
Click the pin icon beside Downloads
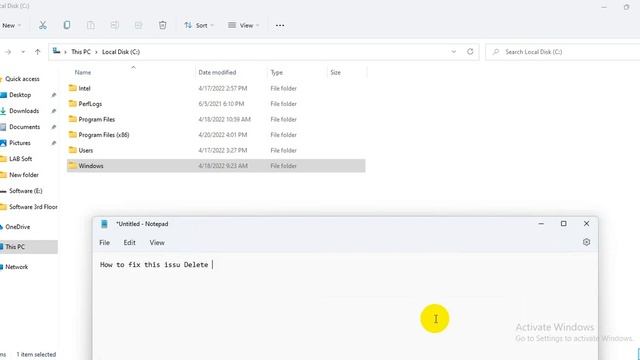[x=53, y=111]
